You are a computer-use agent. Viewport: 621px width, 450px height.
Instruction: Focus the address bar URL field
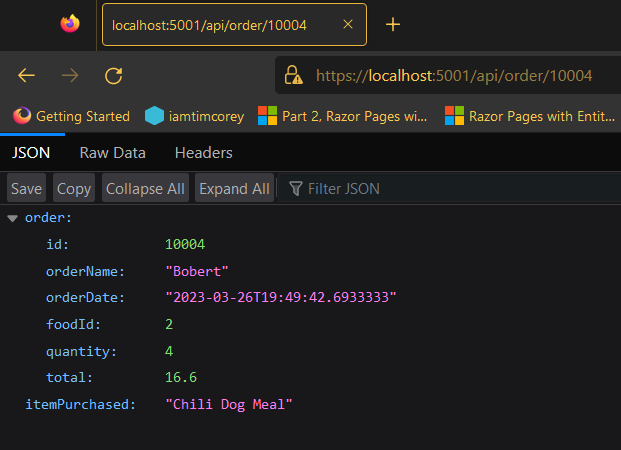pos(454,75)
